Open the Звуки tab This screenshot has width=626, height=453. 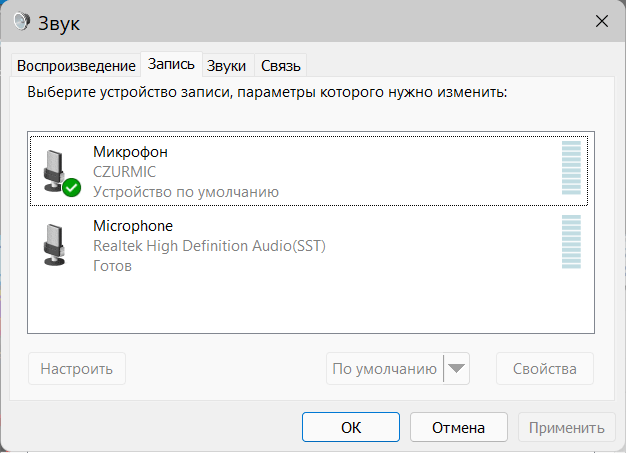227,66
